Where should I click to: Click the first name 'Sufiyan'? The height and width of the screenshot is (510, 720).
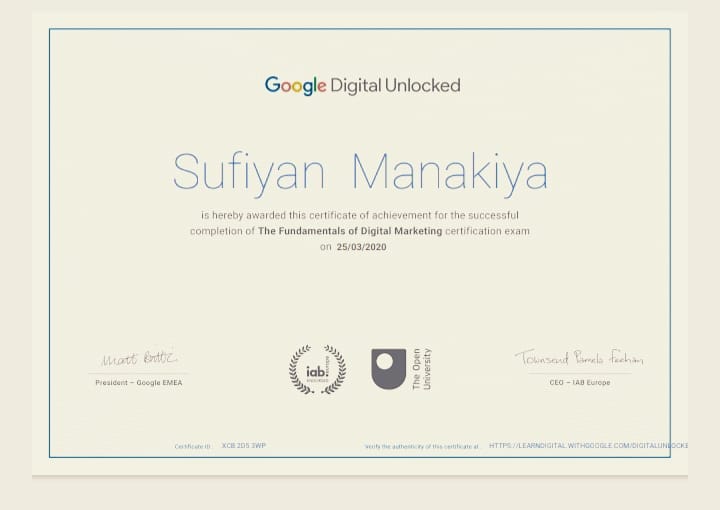pos(248,173)
